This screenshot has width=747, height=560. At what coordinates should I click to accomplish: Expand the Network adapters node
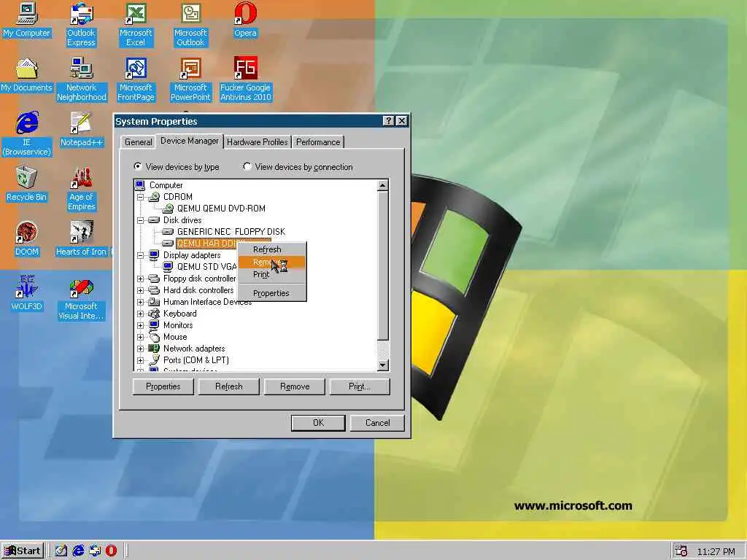[141, 349]
